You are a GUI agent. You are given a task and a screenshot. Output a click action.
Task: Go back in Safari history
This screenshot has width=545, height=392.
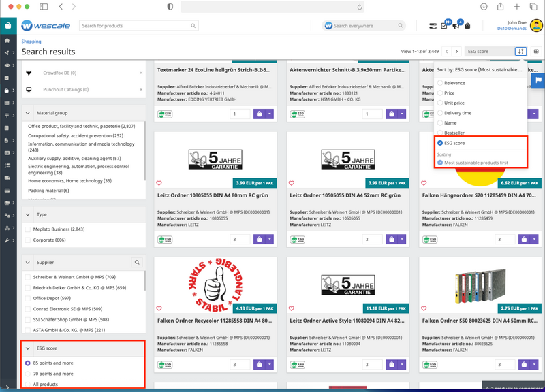pos(61,7)
